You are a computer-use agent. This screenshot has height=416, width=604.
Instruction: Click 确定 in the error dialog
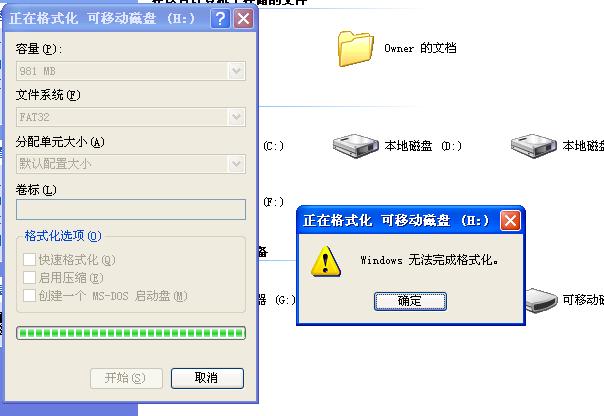pos(410,301)
